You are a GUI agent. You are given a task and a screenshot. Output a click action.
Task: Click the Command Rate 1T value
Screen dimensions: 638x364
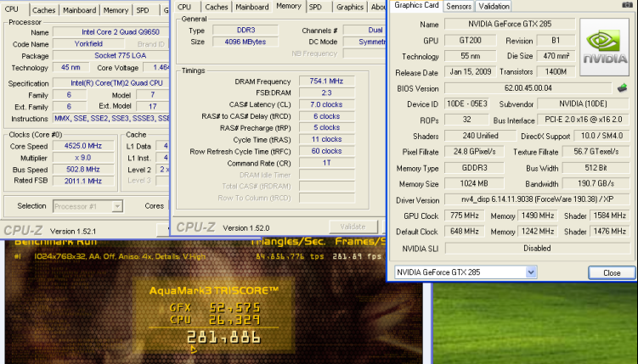point(326,163)
